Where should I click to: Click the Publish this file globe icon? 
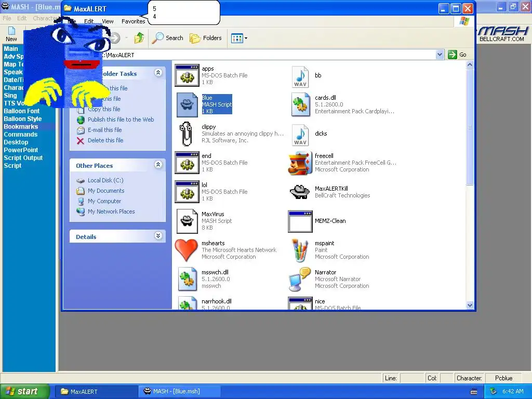point(81,120)
